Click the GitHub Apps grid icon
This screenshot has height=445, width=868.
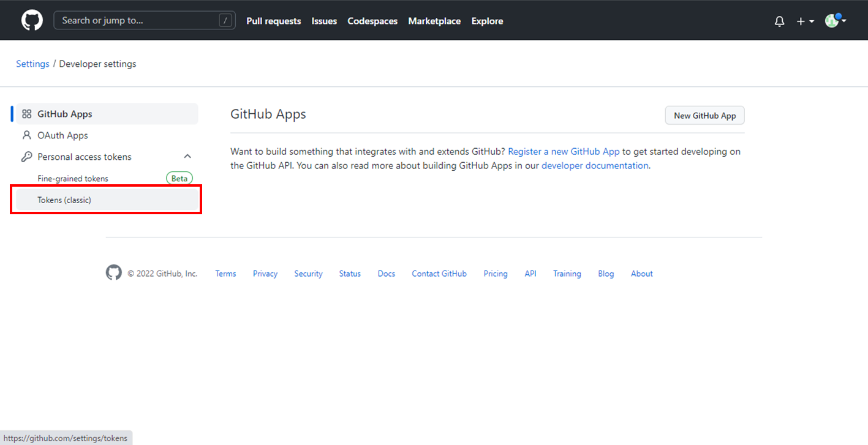26,114
